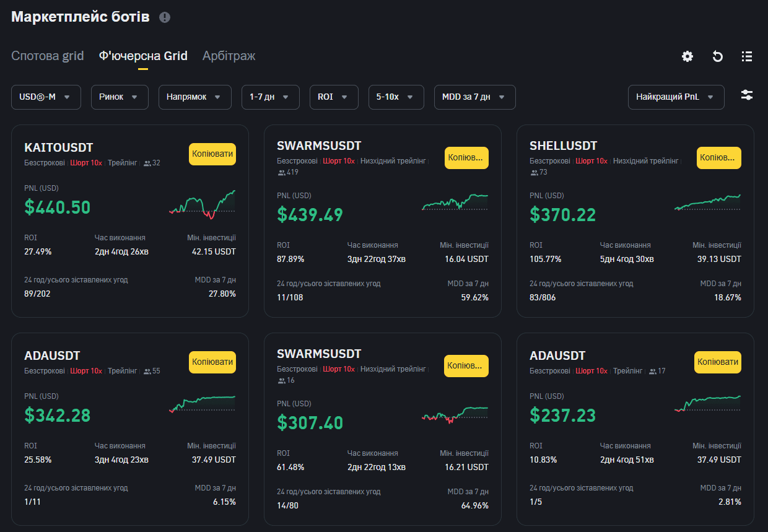Click the copiers icon showing 16
The width and height of the screenshot is (768, 532).
coord(281,380)
